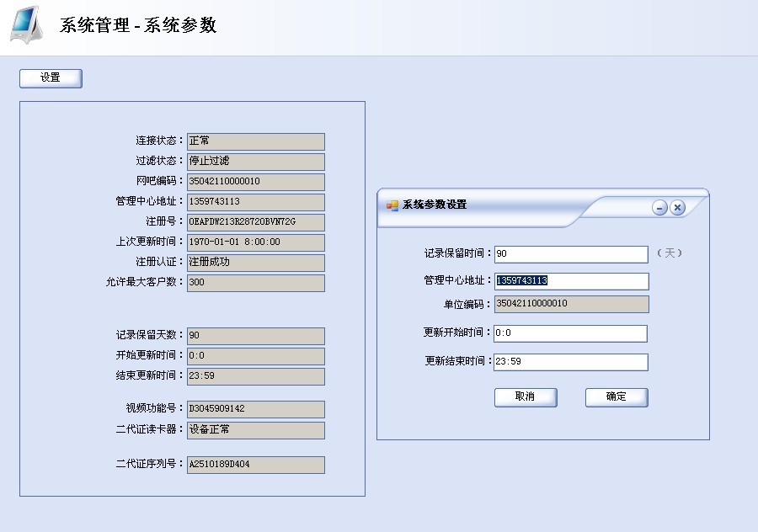This screenshot has width=758, height=532.
Task: Click the 网吧编码 field
Action: coord(255,182)
